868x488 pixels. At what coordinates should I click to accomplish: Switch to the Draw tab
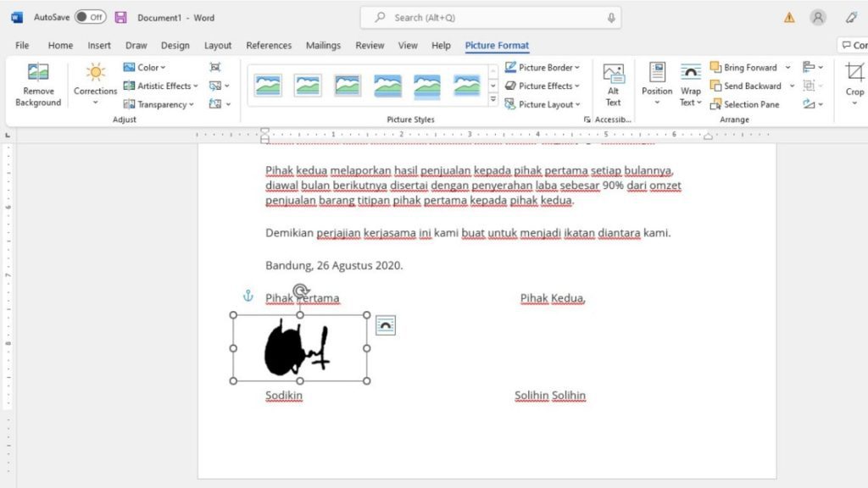[136, 46]
